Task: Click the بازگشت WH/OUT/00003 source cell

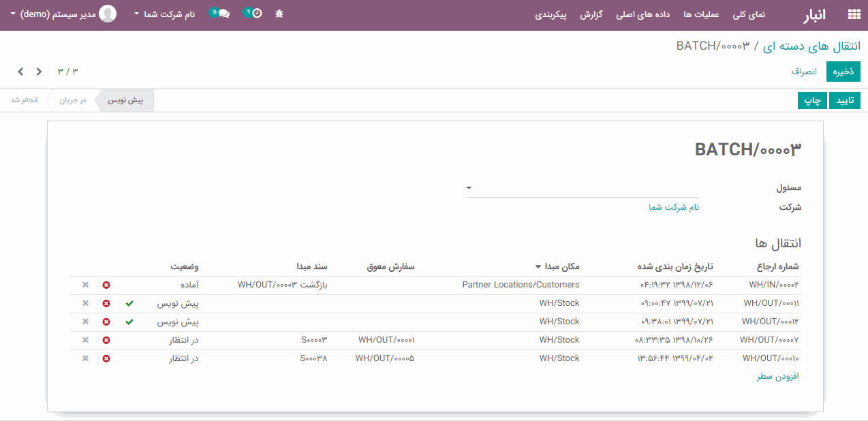Action: [x=283, y=285]
